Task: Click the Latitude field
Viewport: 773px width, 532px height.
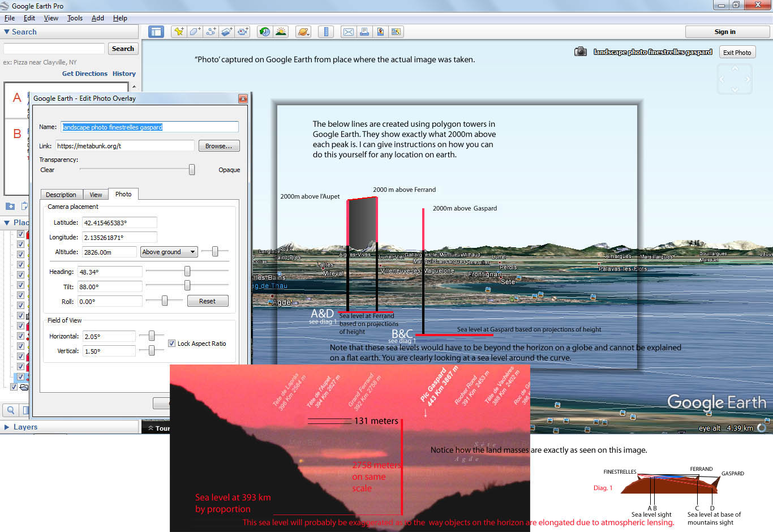Action: 119,223
